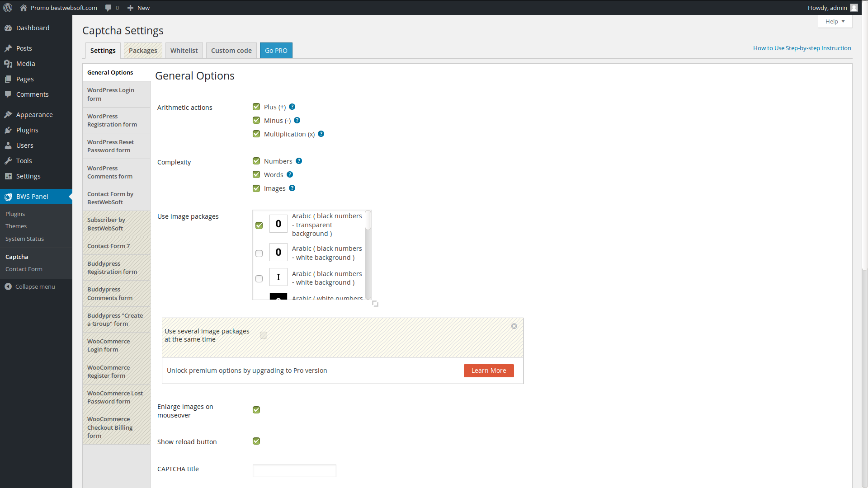The height and width of the screenshot is (488, 868).
Task: Toggle the Numbers complexity checkbox
Action: tap(256, 161)
